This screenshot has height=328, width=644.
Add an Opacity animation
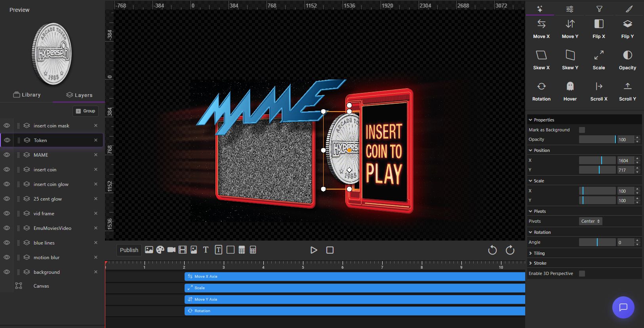[627, 60]
